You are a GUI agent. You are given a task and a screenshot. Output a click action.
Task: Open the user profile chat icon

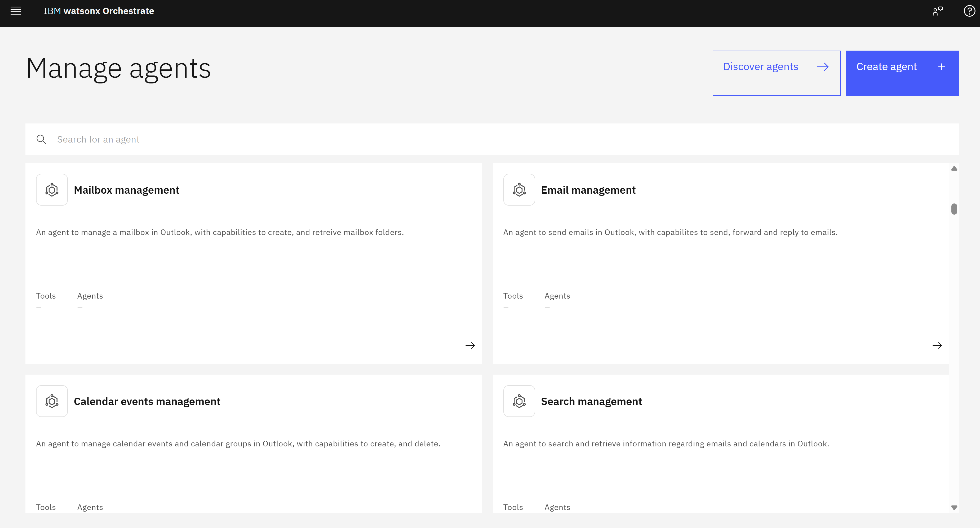click(x=937, y=11)
